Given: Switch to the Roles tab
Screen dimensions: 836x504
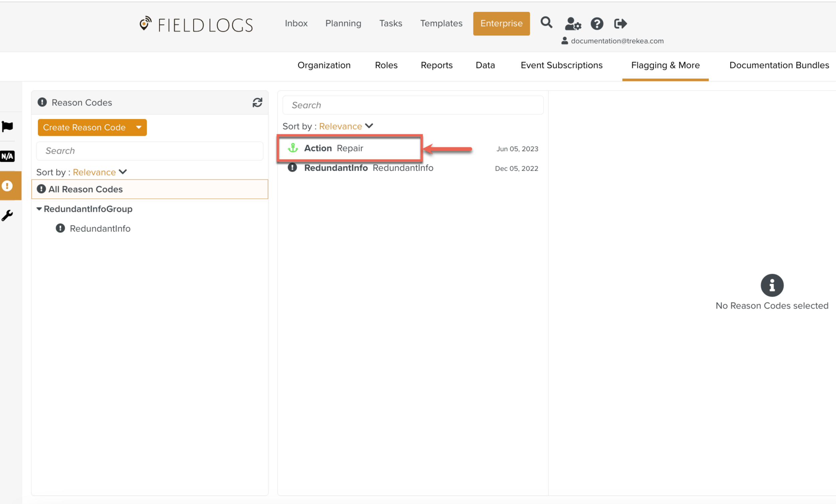Looking at the screenshot, I should tap(386, 65).
